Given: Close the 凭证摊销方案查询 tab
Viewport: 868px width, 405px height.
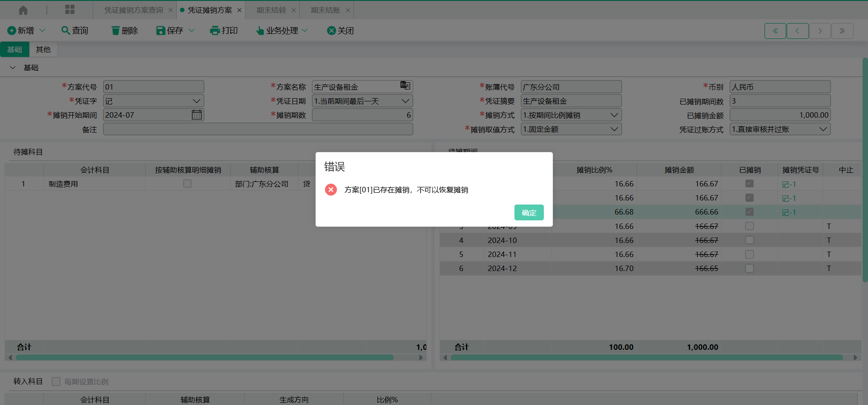Looking at the screenshot, I should pos(170,10).
